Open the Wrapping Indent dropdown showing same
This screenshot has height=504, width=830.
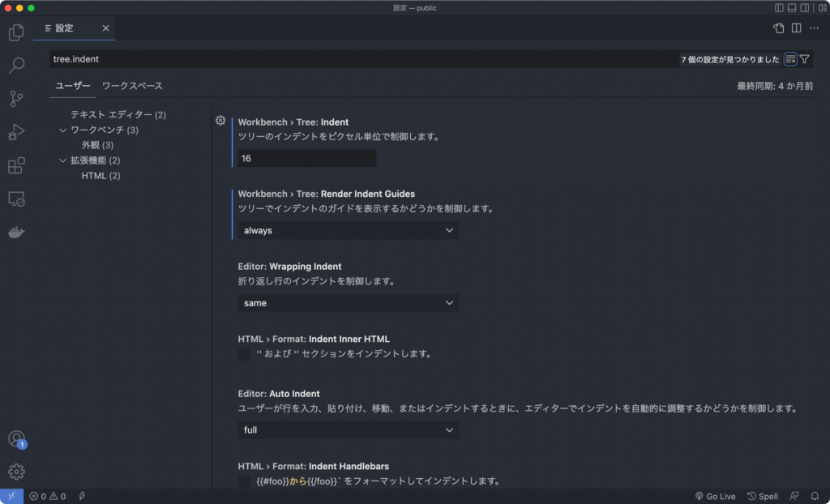pyautogui.click(x=348, y=302)
